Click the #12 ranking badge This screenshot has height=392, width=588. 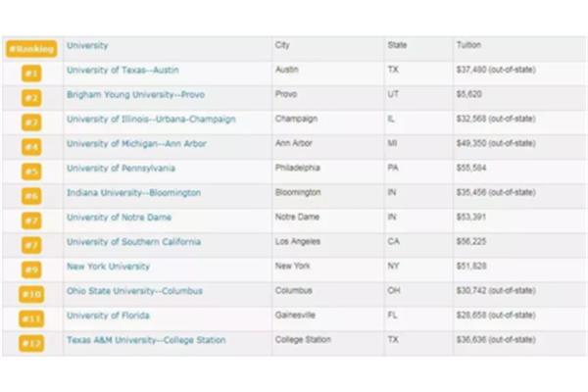pyautogui.click(x=31, y=343)
